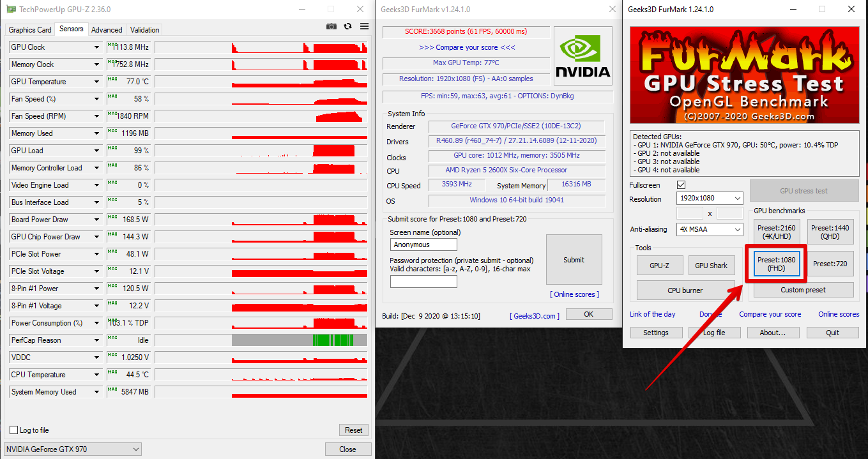Image resolution: width=868 pixels, height=459 pixels.
Task: Click Close button in GPU-Z
Action: pyautogui.click(x=347, y=449)
